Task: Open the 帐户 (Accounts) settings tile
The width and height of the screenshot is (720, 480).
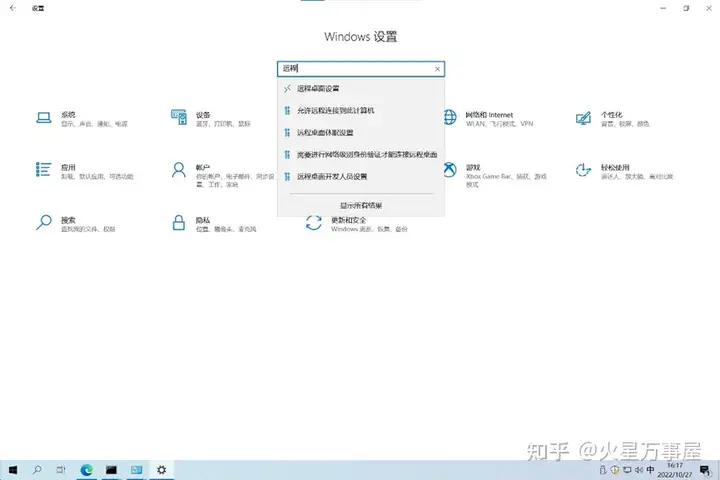Action: 222,175
